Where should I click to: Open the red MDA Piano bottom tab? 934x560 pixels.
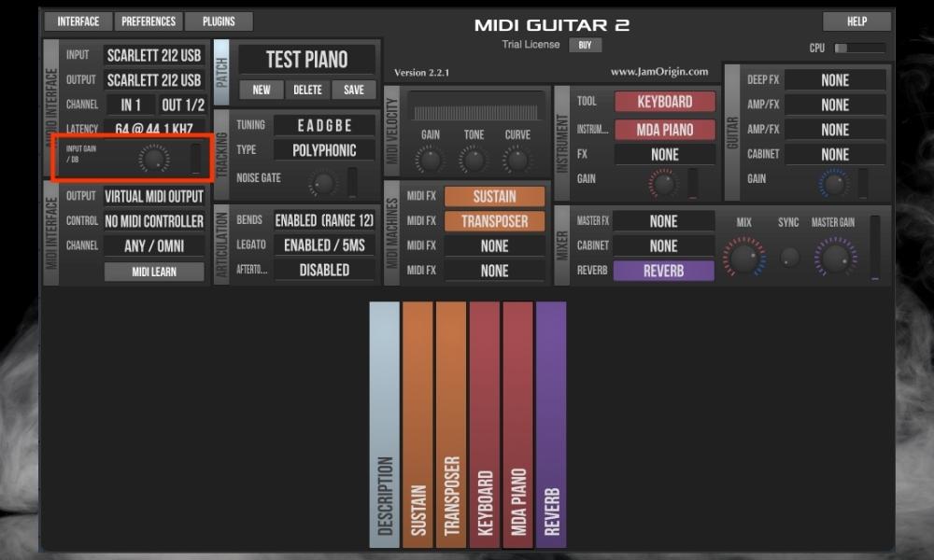517,425
